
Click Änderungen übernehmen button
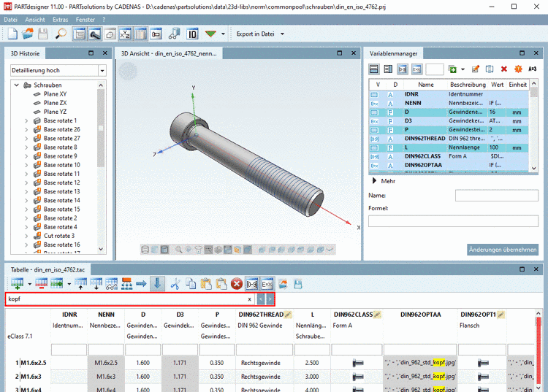[503, 250]
